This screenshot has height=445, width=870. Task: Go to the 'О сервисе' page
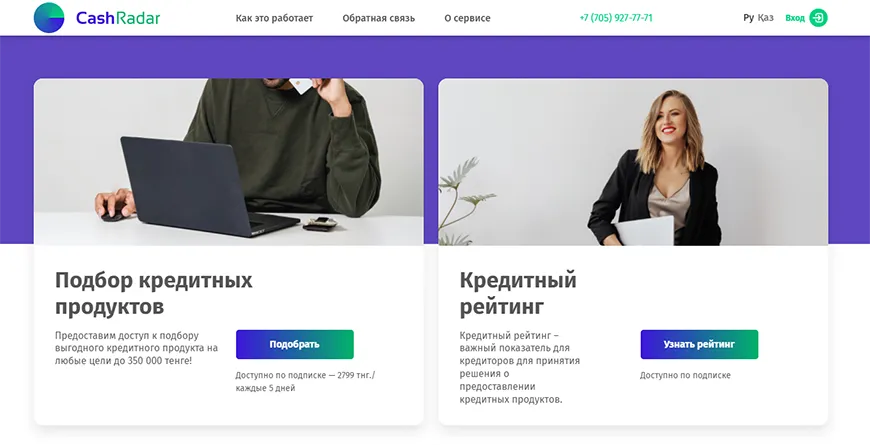[x=467, y=18]
